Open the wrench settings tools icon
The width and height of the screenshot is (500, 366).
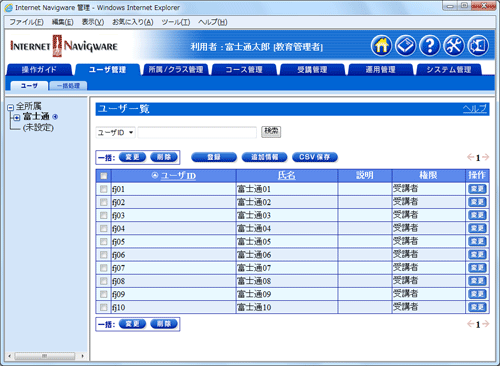454,46
